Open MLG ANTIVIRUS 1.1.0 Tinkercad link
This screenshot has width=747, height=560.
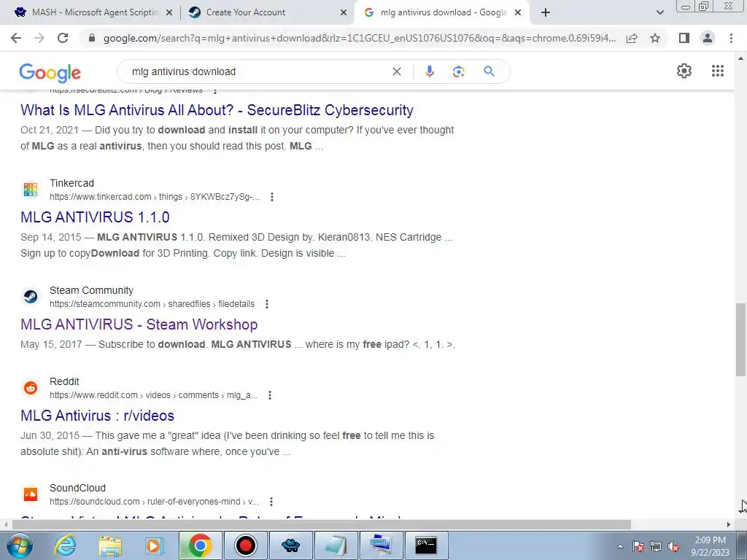pos(95,217)
